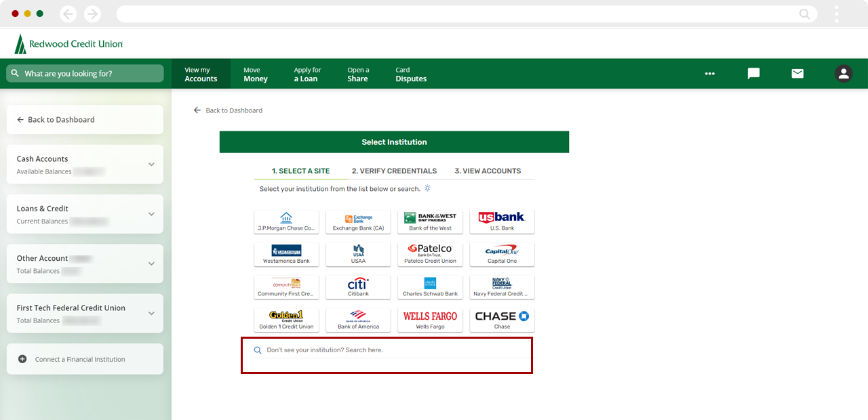The height and width of the screenshot is (420, 868).
Task: Select the USAA tile
Action: 358,255
